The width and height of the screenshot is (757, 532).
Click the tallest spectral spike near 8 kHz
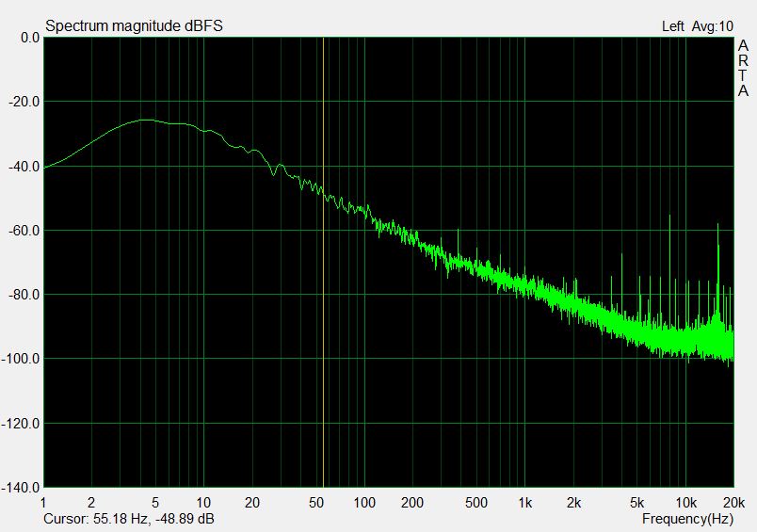(x=670, y=270)
